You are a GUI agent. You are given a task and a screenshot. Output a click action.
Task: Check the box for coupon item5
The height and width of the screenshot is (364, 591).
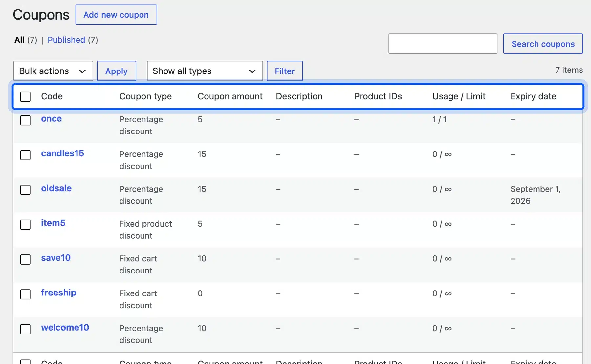(25, 225)
